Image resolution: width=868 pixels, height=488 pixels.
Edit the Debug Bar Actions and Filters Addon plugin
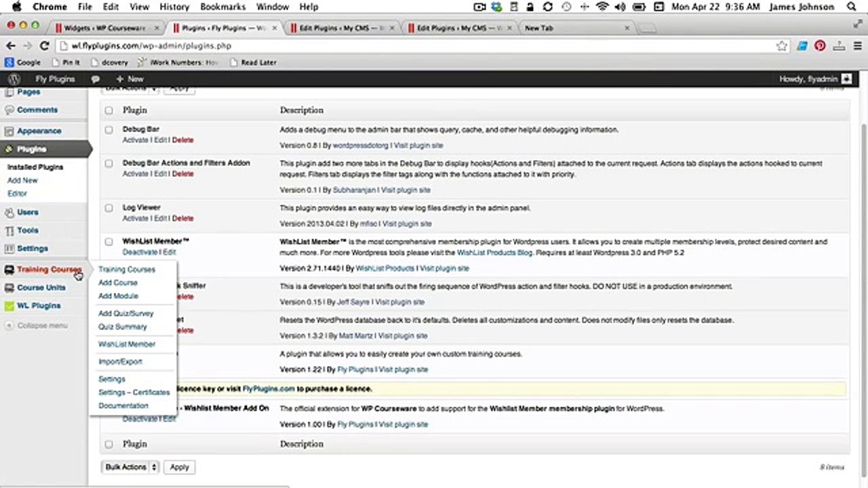(160, 174)
